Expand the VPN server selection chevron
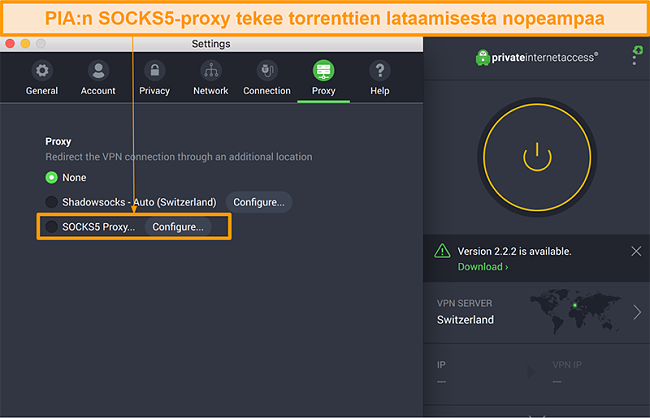The width and height of the screenshot is (650, 418). pyautogui.click(x=637, y=313)
